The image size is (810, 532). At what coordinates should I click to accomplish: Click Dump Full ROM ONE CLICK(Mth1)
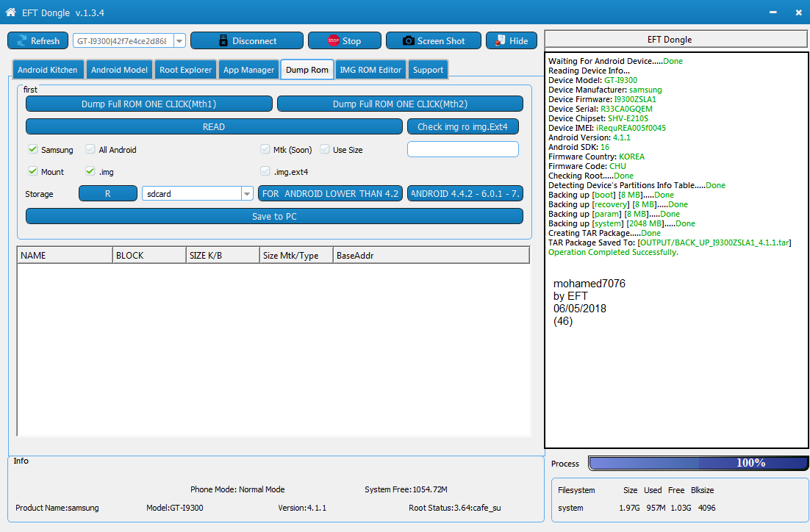click(x=148, y=104)
